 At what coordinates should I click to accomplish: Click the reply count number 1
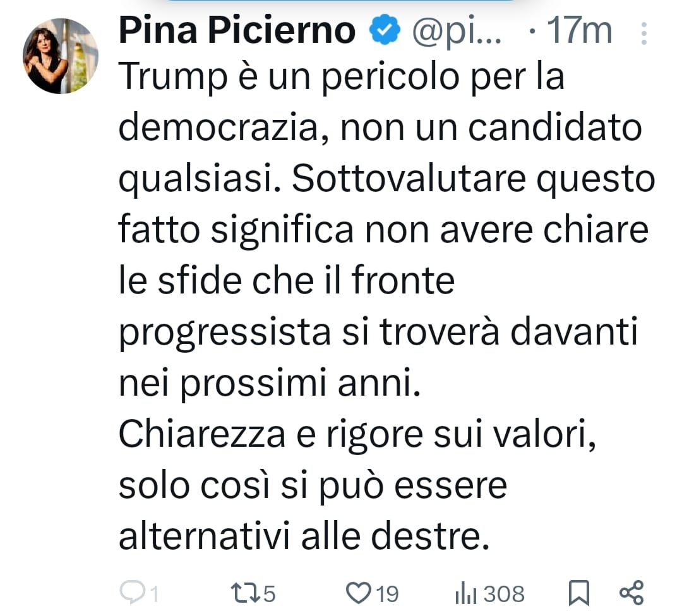coord(152,593)
